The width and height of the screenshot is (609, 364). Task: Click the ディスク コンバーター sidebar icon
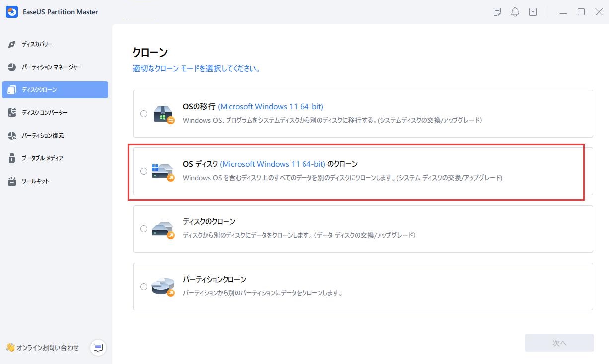[x=12, y=113]
